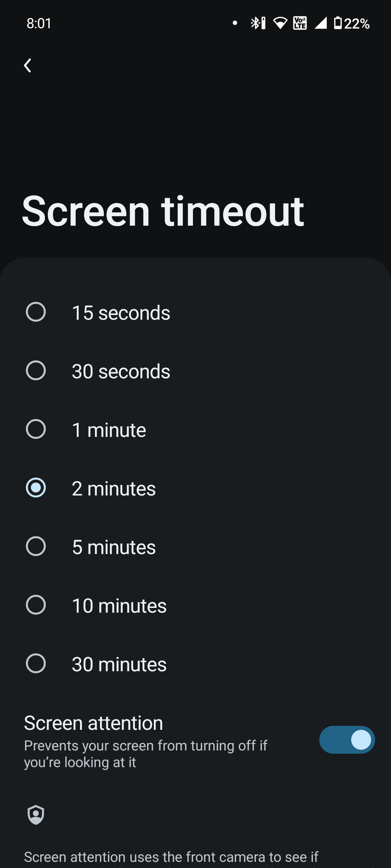Tap the notification dot in status bar
391x868 pixels.
point(235,23)
